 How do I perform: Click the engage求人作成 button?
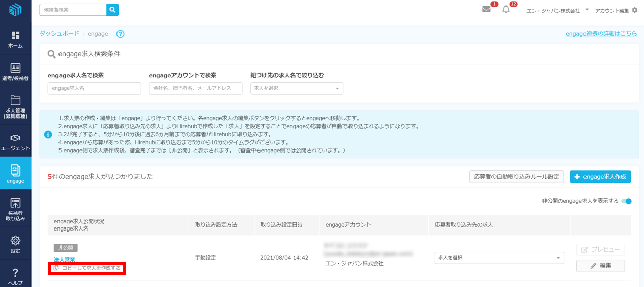click(x=600, y=177)
